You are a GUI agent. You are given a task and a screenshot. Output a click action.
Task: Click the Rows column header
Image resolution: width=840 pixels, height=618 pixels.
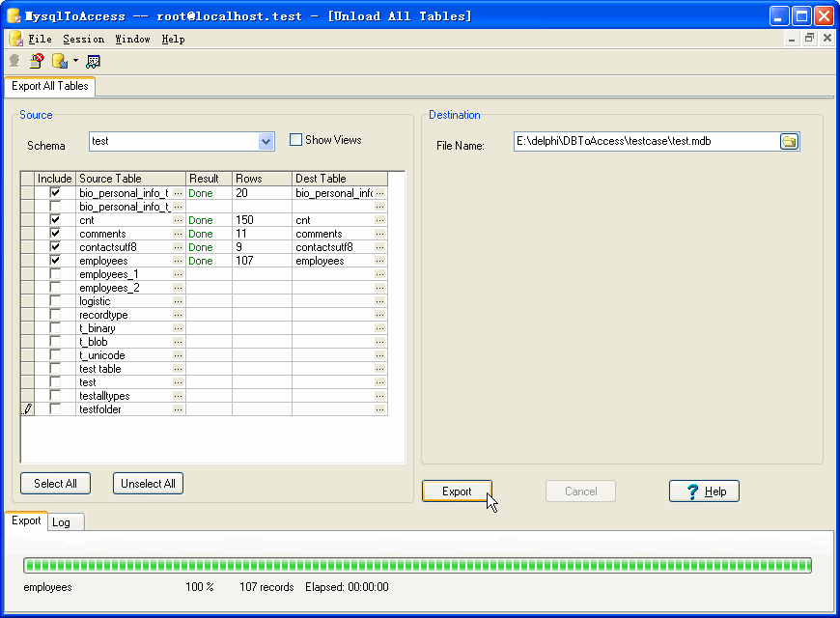262,179
